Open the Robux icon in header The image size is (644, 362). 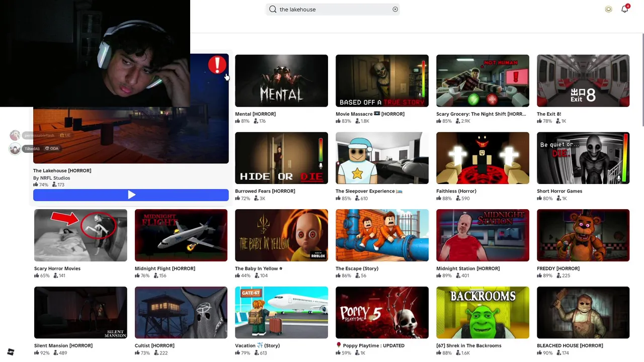point(608,9)
